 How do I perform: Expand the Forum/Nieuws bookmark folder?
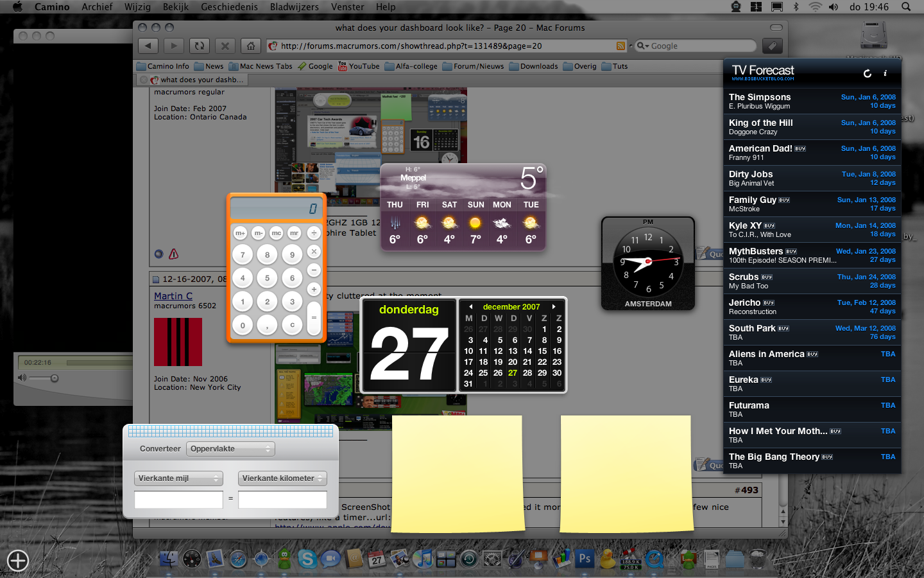[x=474, y=66]
